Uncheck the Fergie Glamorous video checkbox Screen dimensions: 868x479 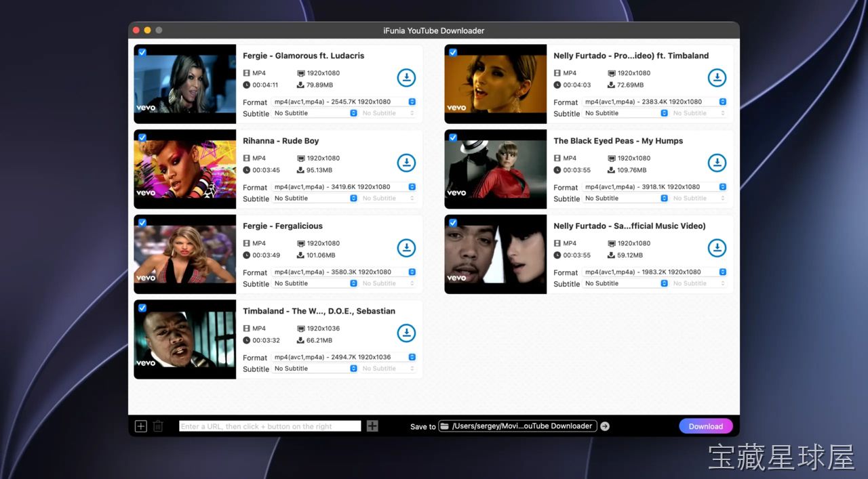coord(142,52)
